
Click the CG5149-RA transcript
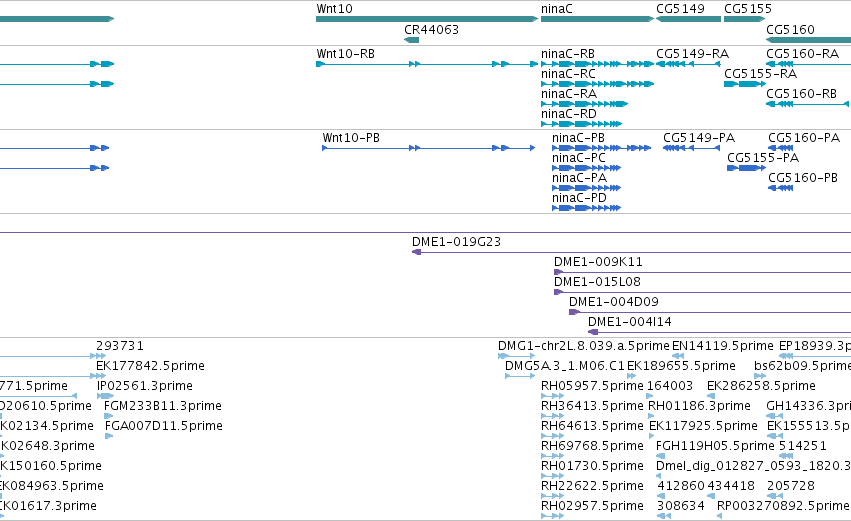(688, 64)
